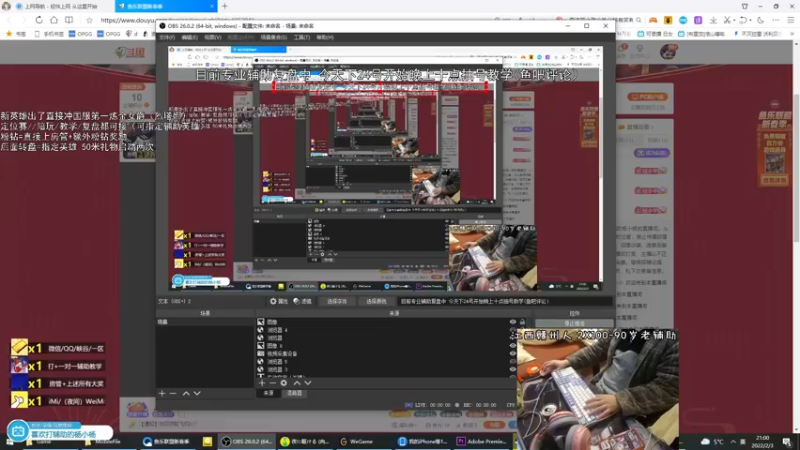
Task: Toggle visibility of 视频采集设备 source
Action: [x=513, y=354]
